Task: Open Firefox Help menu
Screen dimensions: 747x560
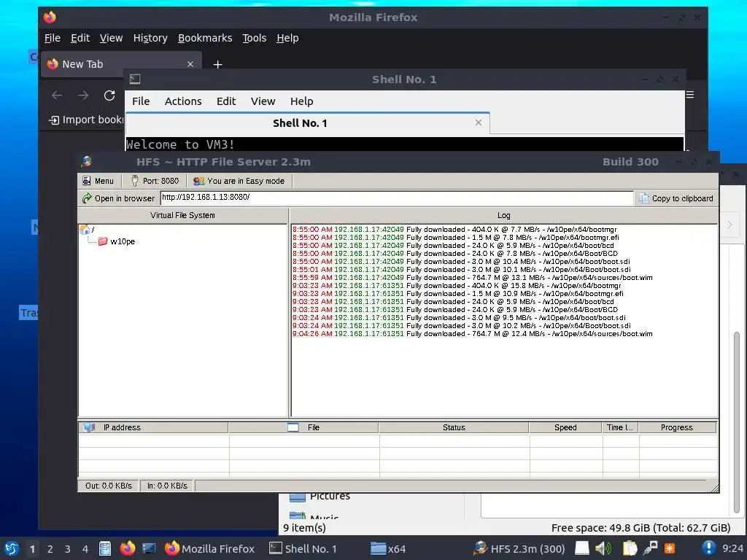Action: pos(287,38)
